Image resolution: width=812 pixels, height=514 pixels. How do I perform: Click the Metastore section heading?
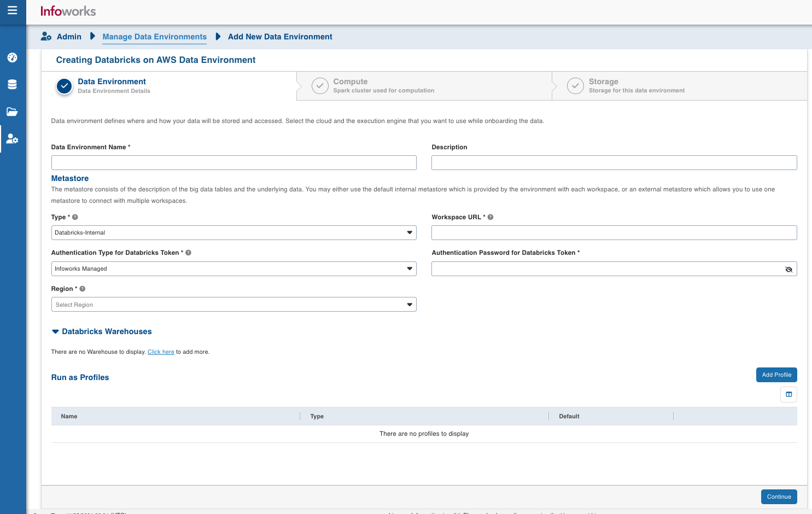point(70,178)
